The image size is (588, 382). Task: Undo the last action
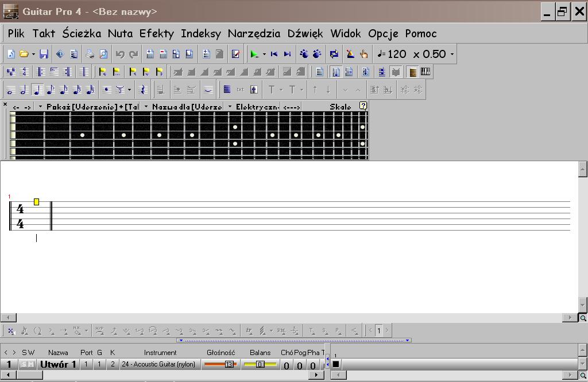click(x=120, y=54)
